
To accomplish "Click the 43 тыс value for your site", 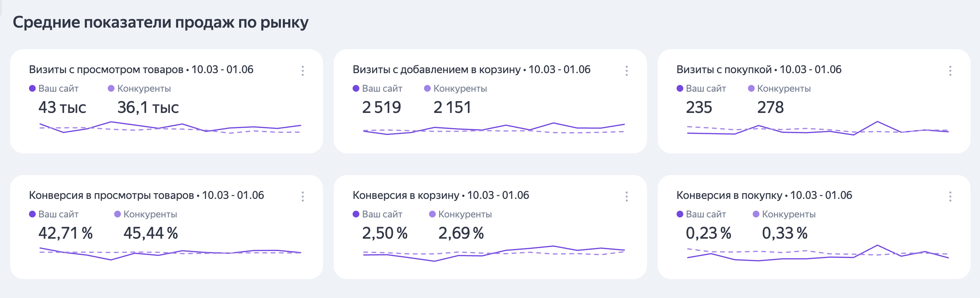I will click(x=62, y=108).
